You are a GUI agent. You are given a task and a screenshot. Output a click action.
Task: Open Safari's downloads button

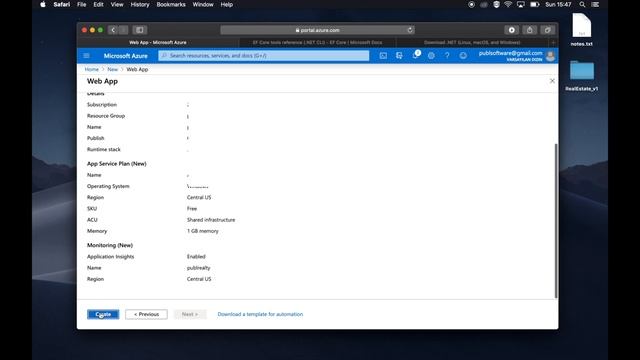(511, 30)
